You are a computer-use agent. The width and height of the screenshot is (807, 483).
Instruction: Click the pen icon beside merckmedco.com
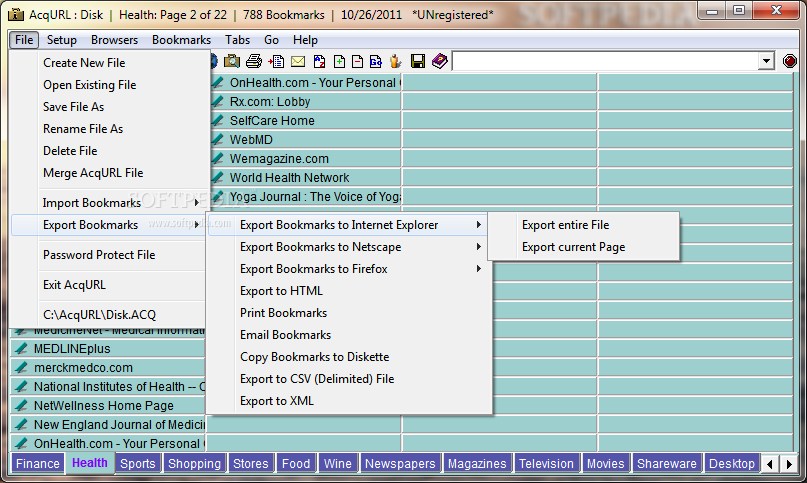click(x=21, y=368)
